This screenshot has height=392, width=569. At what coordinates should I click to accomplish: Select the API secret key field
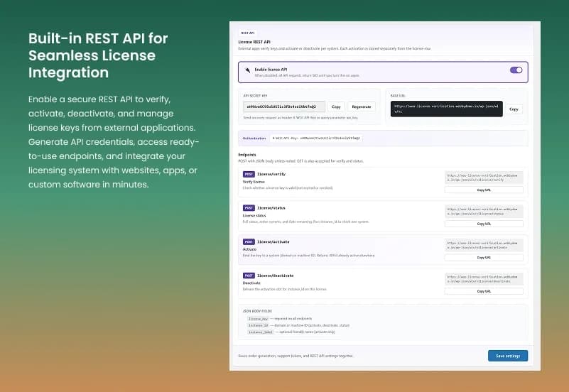(x=283, y=107)
